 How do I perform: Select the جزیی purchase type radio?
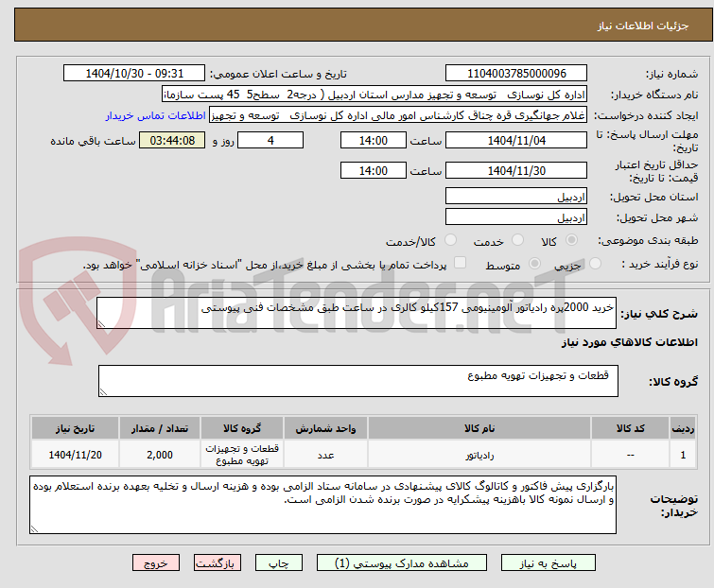(x=595, y=264)
